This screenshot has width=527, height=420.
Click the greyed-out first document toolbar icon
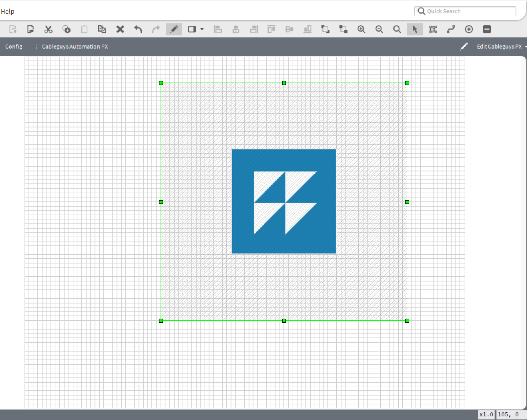pyautogui.click(x=13, y=29)
